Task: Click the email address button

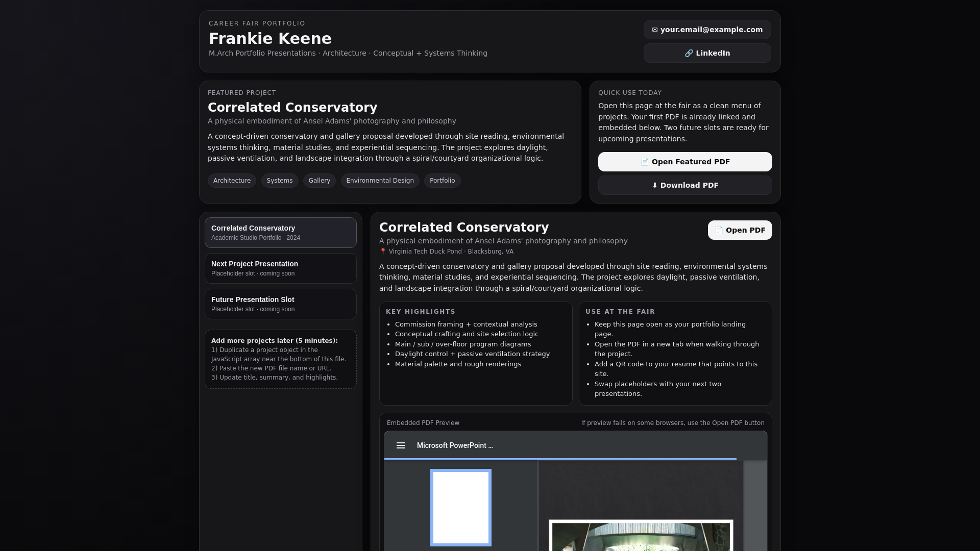Action: point(707,30)
